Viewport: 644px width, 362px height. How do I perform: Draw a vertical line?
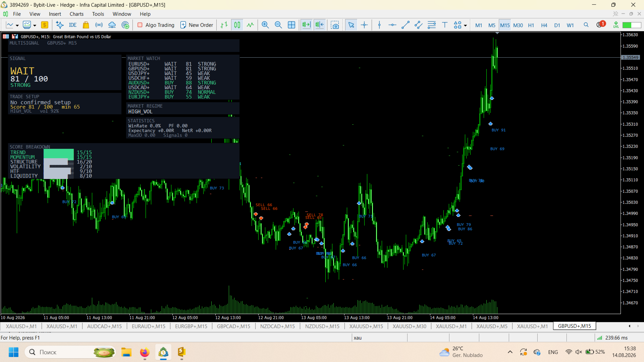pyautogui.click(x=379, y=25)
